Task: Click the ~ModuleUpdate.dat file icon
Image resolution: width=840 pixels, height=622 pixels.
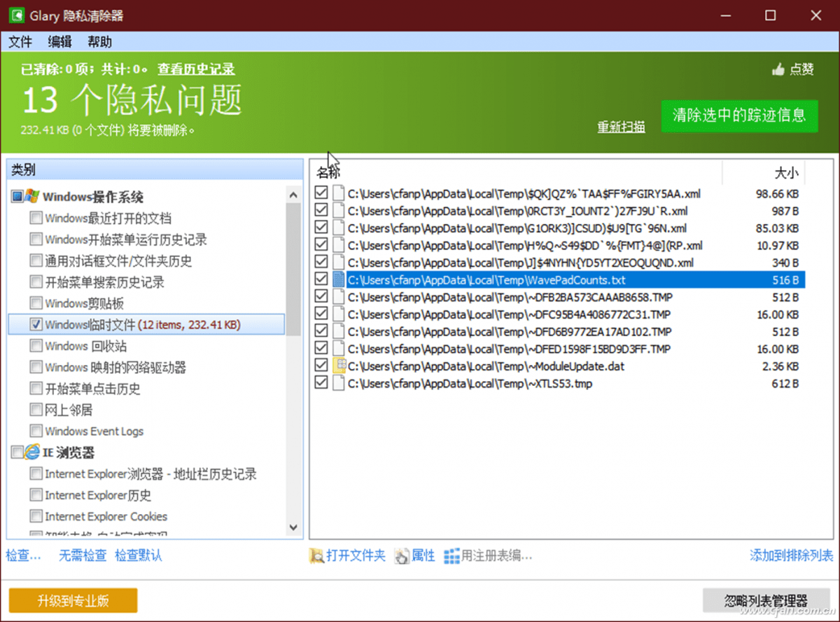Action: coord(339,366)
